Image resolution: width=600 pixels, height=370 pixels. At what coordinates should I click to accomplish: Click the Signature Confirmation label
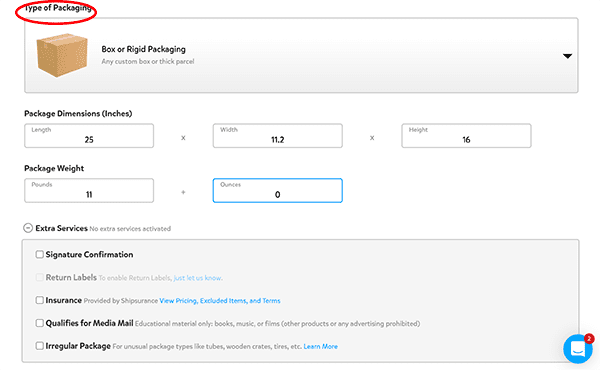(x=90, y=254)
